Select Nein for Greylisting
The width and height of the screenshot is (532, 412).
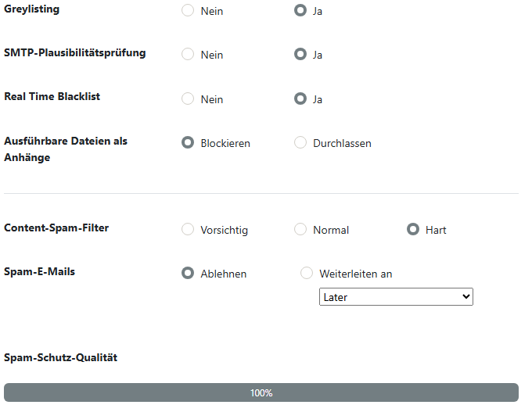(188, 11)
